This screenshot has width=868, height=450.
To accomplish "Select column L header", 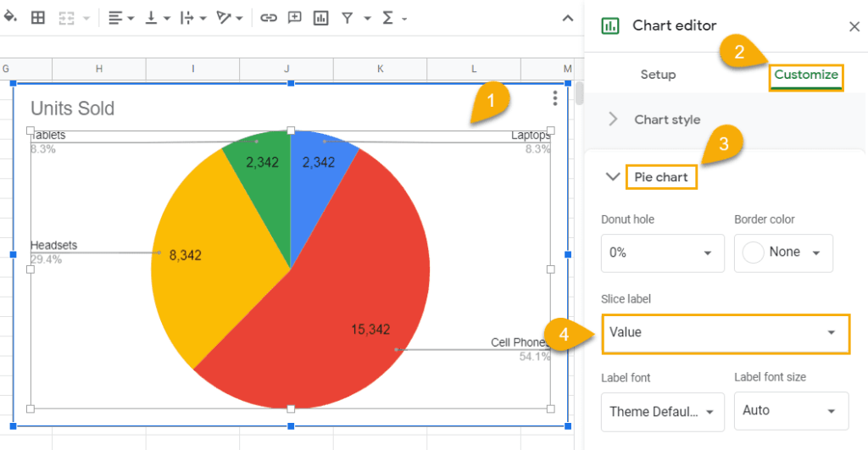I will (x=473, y=69).
